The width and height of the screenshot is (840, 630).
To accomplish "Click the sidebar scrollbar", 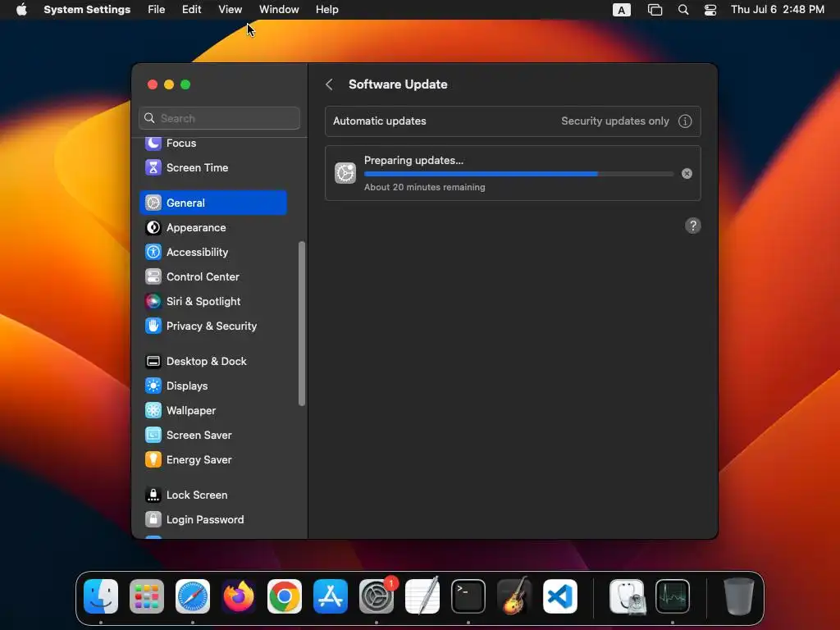I will (302, 323).
